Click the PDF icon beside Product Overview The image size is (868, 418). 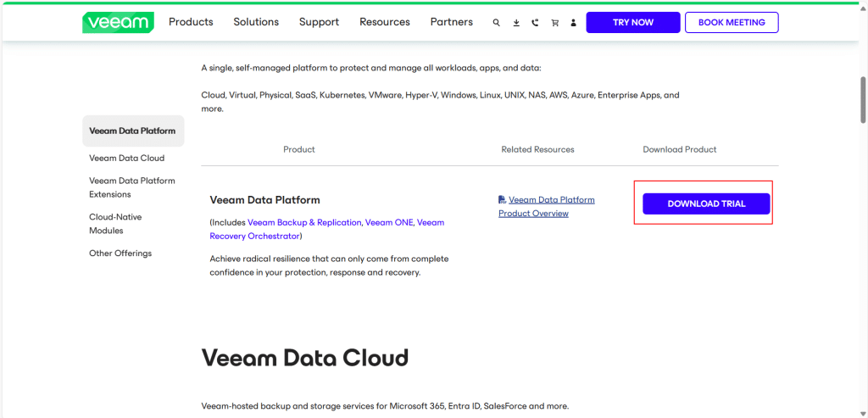tap(502, 199)
